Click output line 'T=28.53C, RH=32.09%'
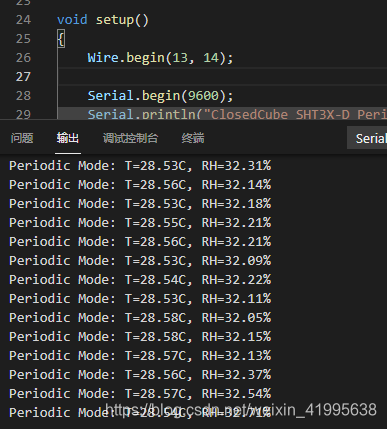 (x=140, y=261)
